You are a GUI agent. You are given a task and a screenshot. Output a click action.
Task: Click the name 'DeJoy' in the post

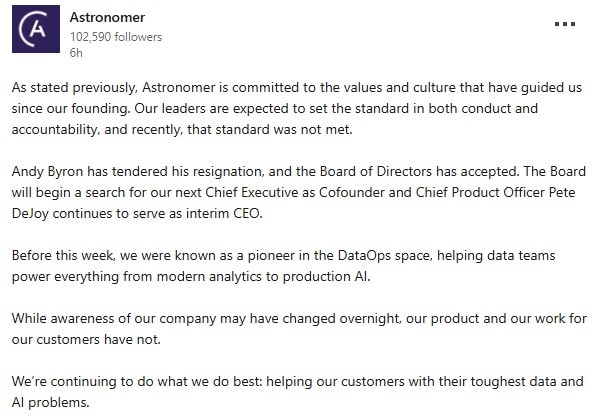(30, 214)
